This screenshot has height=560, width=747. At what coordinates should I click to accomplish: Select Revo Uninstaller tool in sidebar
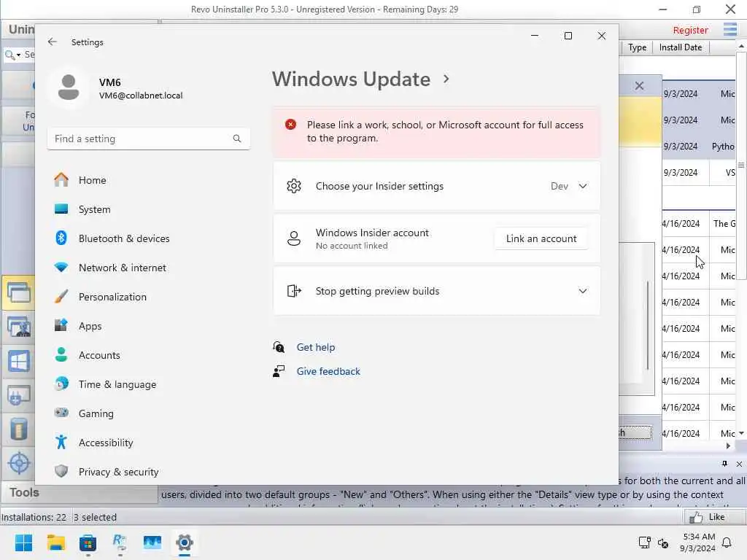18,293
